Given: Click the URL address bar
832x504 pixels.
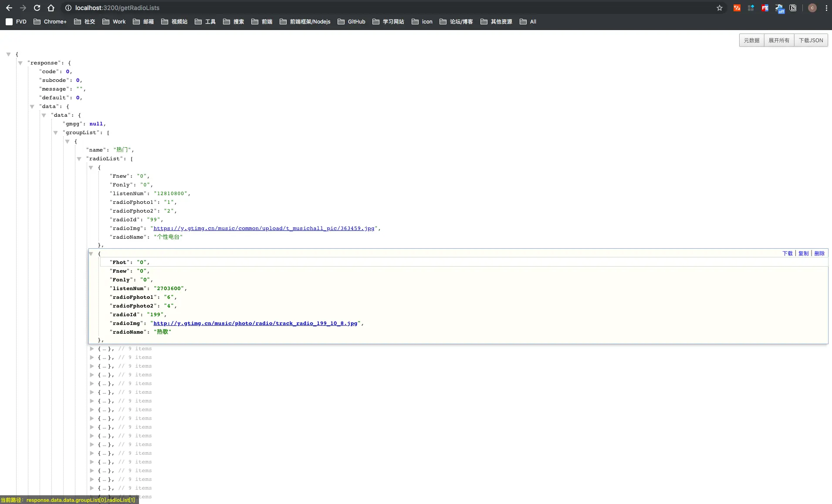Looking at the screenshot, I should pyautogui.click(x=388, y=8).
